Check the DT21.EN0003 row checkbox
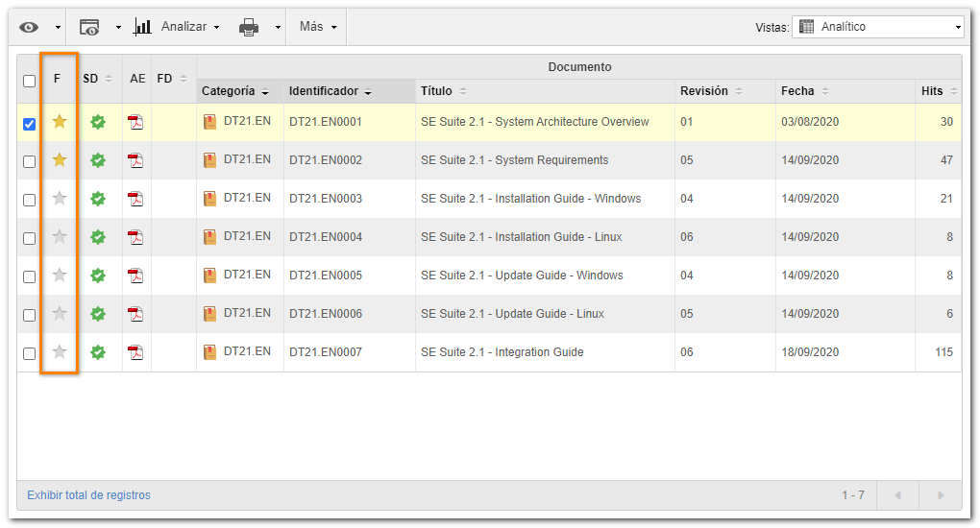 point(30,200)
